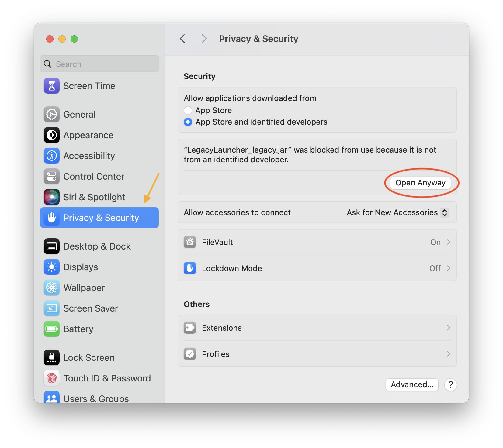Click the Allow accessories to connect label
Screen dimensions: 503x448
(x=237, y=212)
